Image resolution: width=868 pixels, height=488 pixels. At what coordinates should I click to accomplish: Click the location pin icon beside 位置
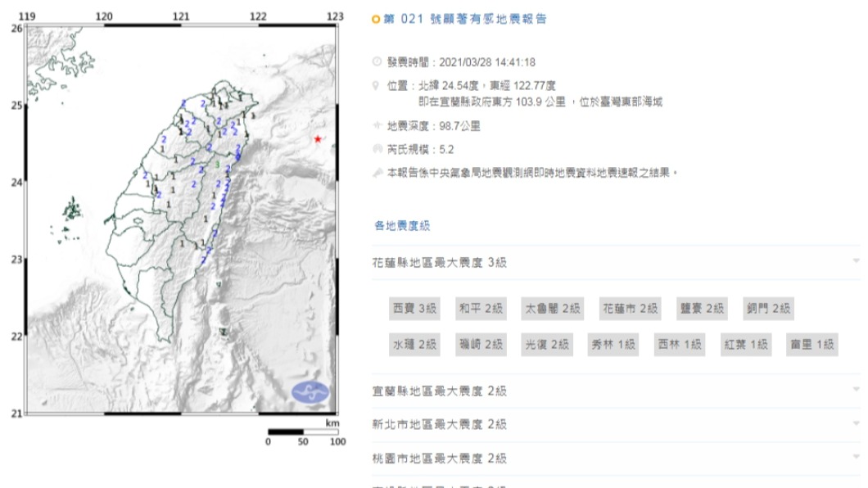376,85
